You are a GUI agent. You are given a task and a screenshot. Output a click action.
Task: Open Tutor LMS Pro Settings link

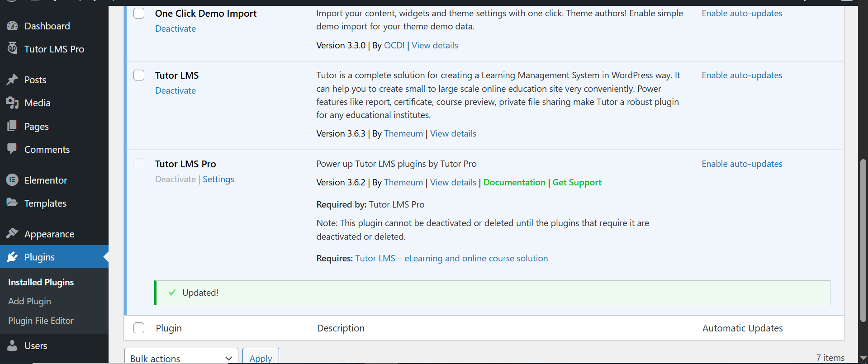(x=218, y=179)
